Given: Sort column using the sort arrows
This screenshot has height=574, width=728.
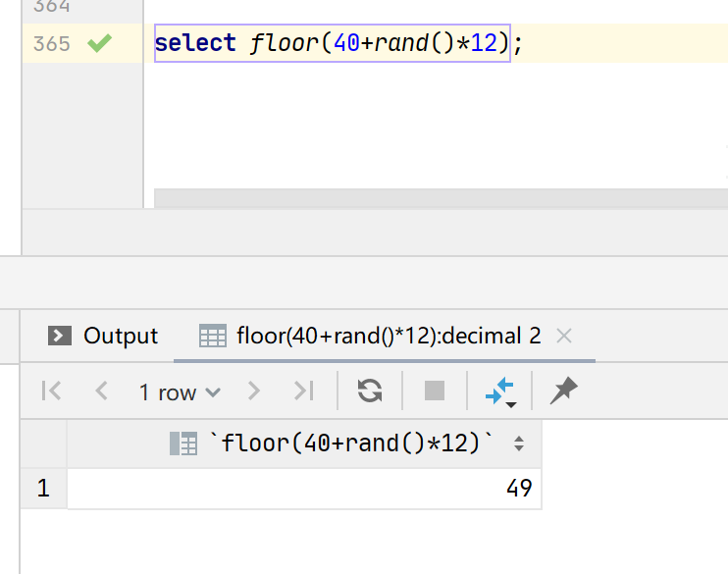Looking at the screenshot, I should tap(519, 444).
